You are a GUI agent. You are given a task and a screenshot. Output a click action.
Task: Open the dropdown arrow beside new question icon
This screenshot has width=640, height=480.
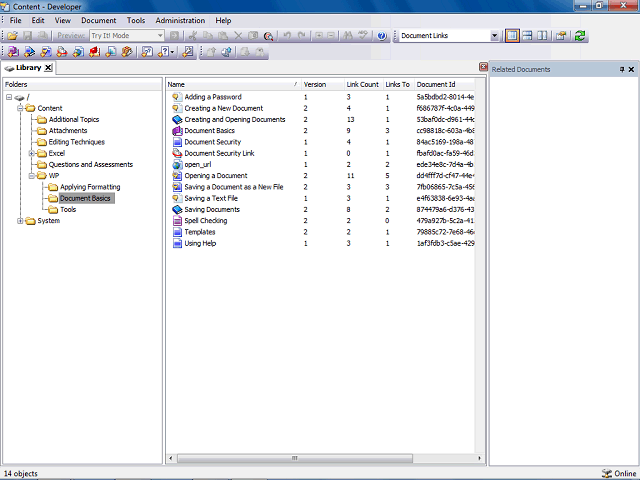(173, 52)
